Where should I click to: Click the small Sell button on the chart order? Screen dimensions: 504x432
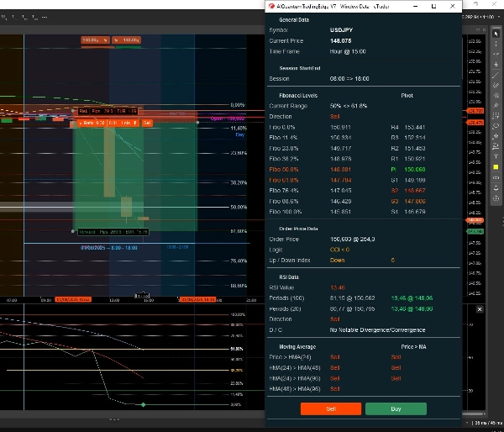pos(146,123)
